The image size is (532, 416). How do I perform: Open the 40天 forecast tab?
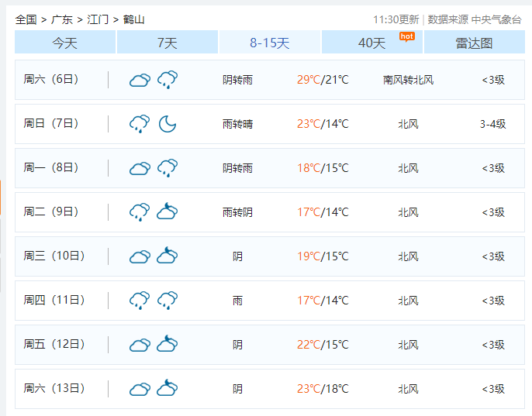click(x=372, y=42)
